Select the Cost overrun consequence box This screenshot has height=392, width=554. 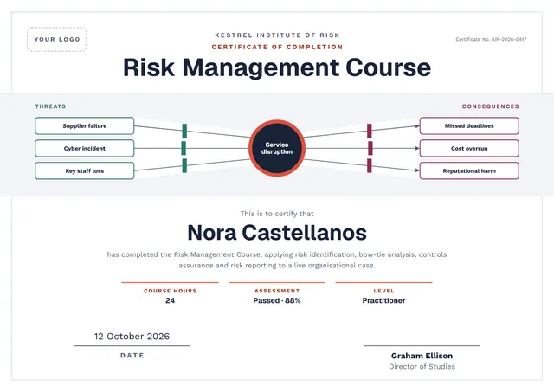[469, 148]
